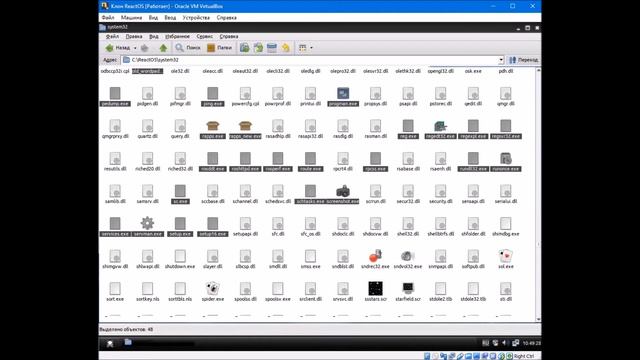Click the ReactOS taskbar clock
This screenshot has width=640, height=360.
pyautogui.click(x=531, y=343)
